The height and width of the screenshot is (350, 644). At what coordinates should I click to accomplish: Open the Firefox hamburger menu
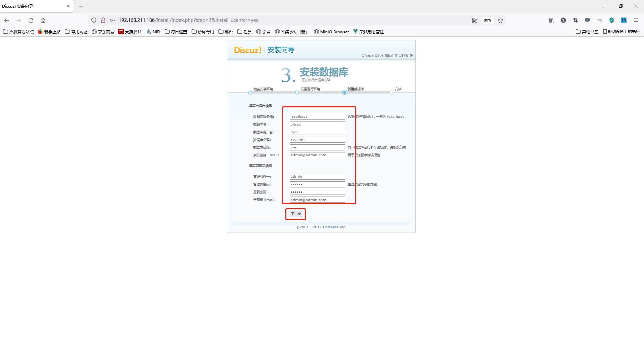coord(636,20)
